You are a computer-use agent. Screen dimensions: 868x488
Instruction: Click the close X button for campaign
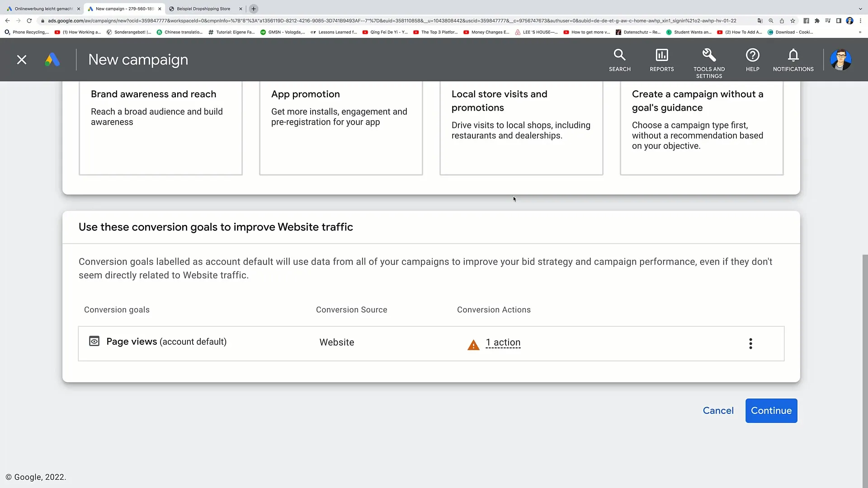coord(21,59)
